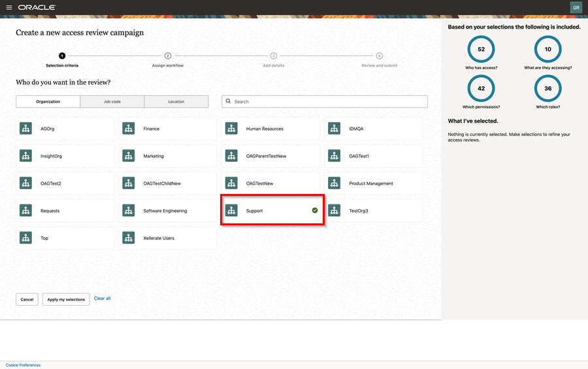The image size is (588, 369).
Task: Click the OAGTestChildNew organization icon
Action: coord(129,184)
